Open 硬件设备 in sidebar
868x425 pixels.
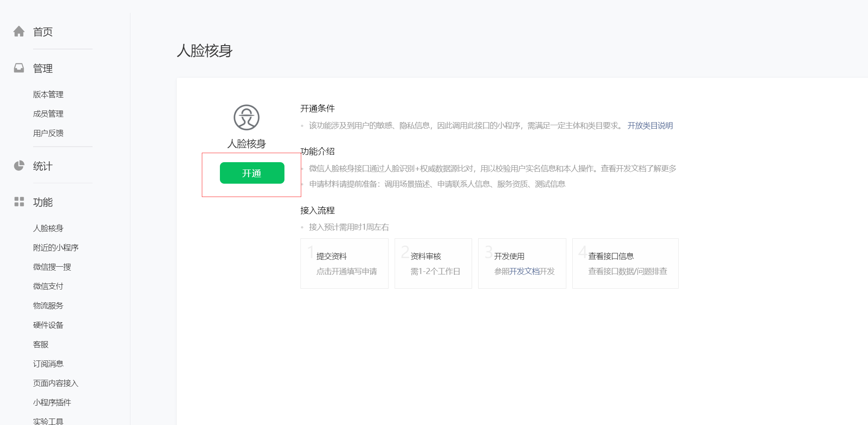(x=48, y=325)
